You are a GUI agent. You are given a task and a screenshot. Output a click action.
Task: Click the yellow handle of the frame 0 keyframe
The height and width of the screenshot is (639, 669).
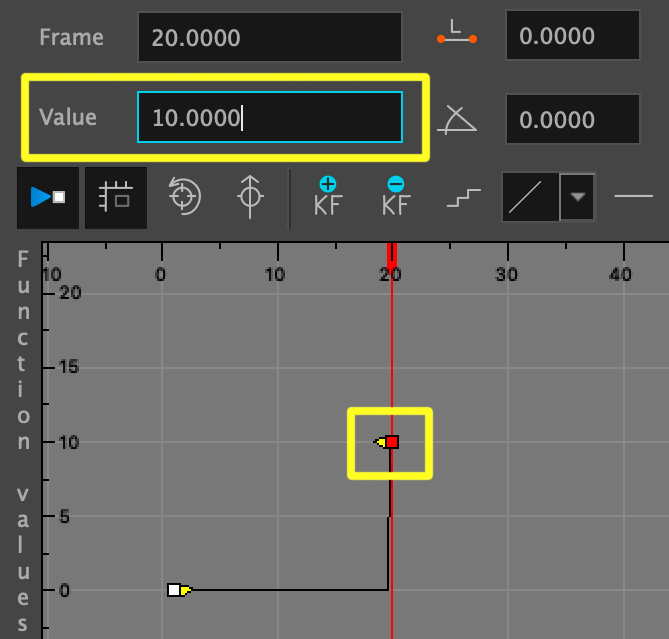pyautogui.click(x=186, y=590)
